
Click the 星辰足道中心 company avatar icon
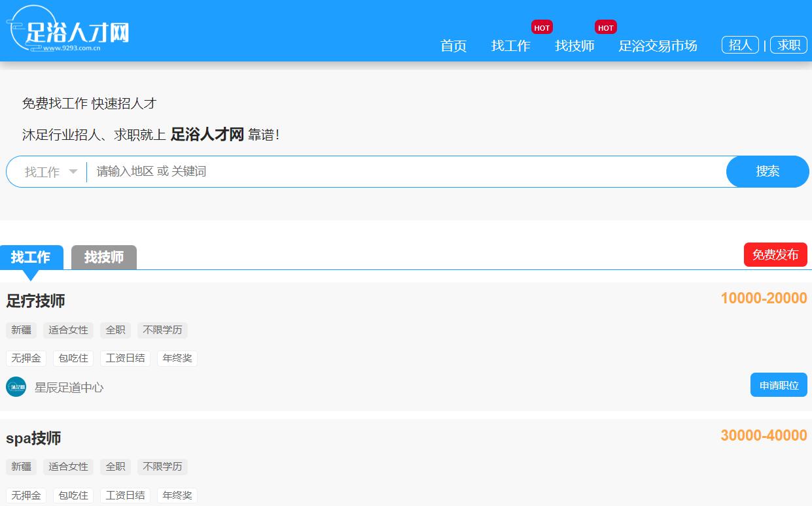click(16, 387)
